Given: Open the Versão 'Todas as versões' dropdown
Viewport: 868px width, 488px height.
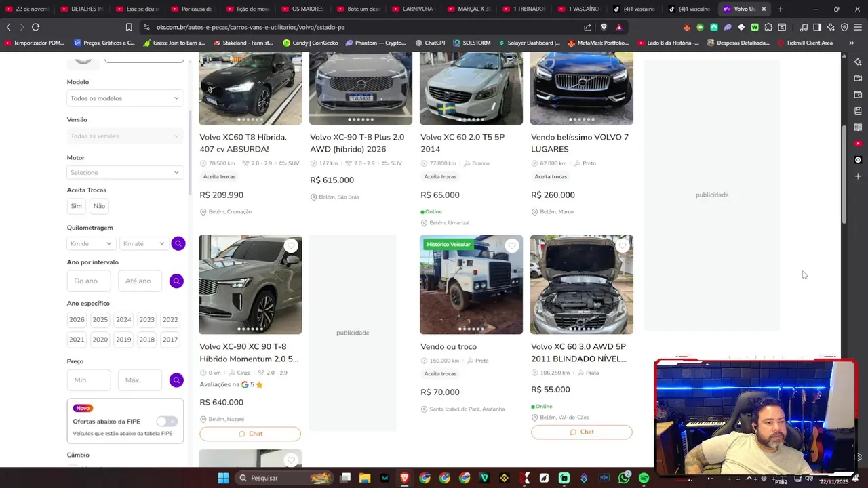Looking at the screenshot, I should (x=125, y=136).
